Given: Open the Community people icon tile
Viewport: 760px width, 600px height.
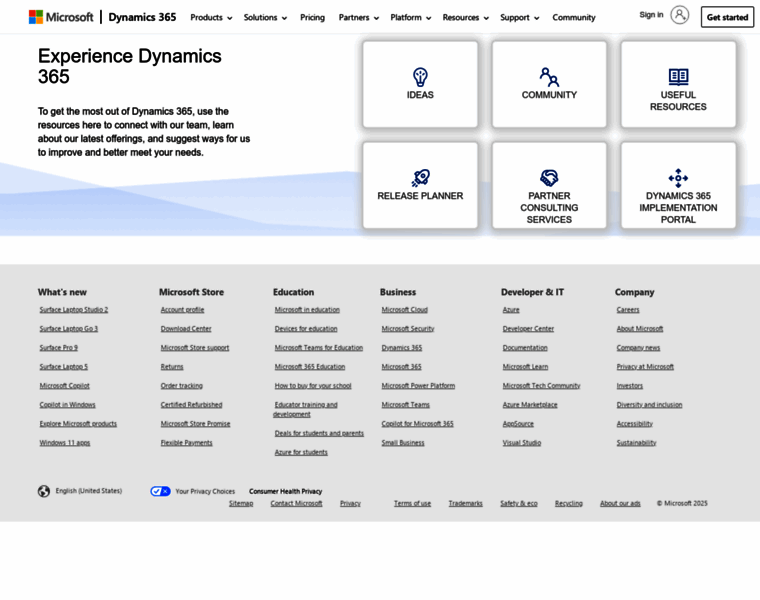Looking at the screenshot, I should (x=549, y=84).
